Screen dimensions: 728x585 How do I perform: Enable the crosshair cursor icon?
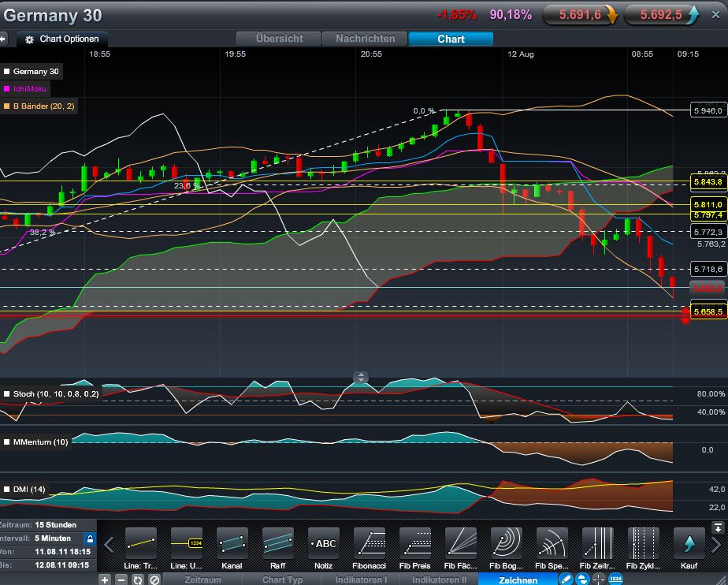pyautogui.click(x=599, y=579)
